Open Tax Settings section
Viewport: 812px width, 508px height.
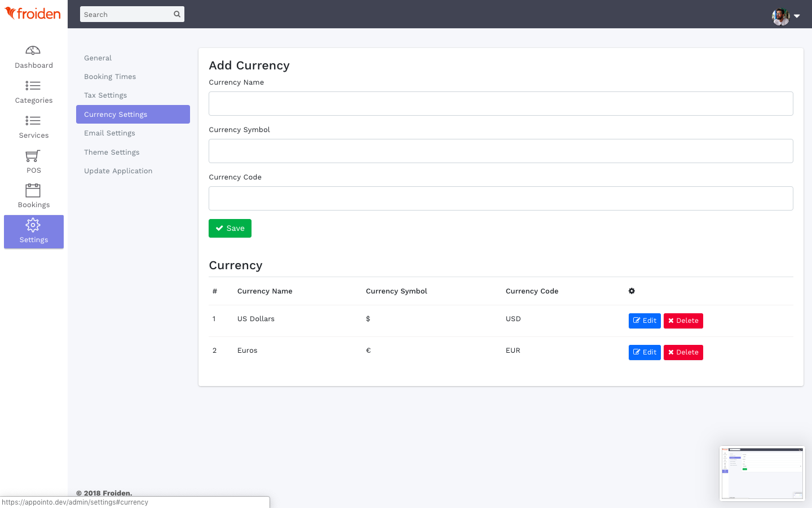tap(105, 95)
